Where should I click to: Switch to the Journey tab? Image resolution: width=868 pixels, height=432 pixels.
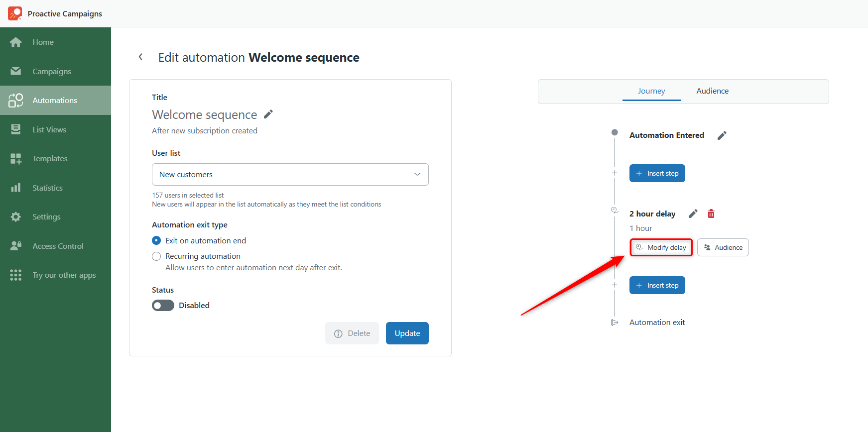tap(651, 91)
